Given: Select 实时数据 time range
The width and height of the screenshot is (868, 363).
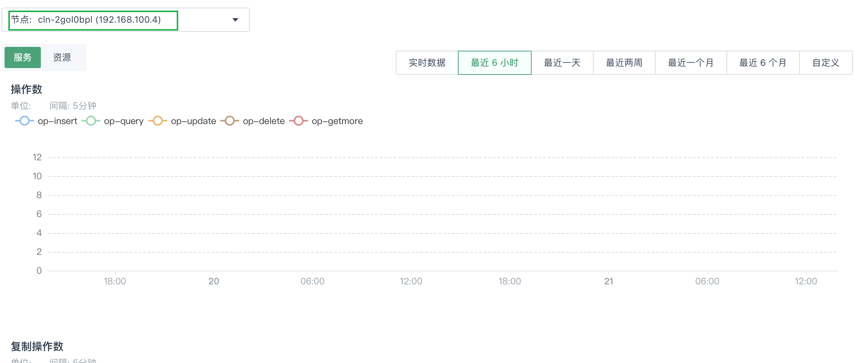Looking at the screenshot, I should coord(427,63).
